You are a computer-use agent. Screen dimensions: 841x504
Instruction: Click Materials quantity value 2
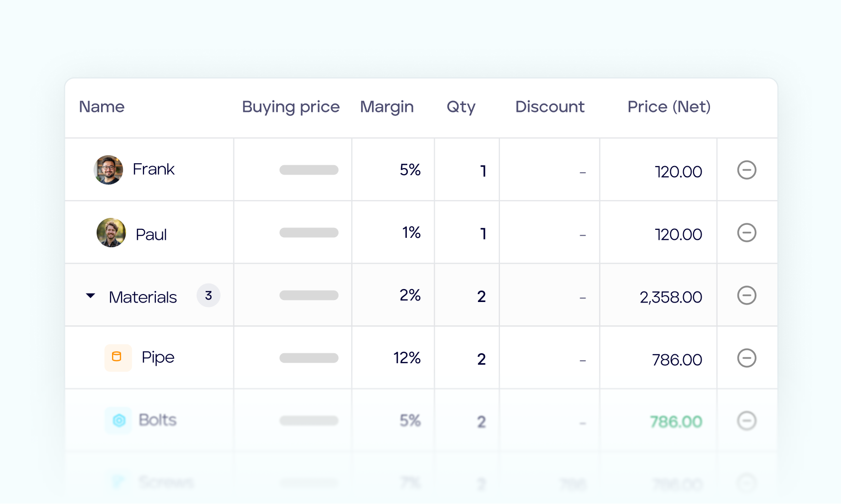pyautogui.click(x=481, y=297)
